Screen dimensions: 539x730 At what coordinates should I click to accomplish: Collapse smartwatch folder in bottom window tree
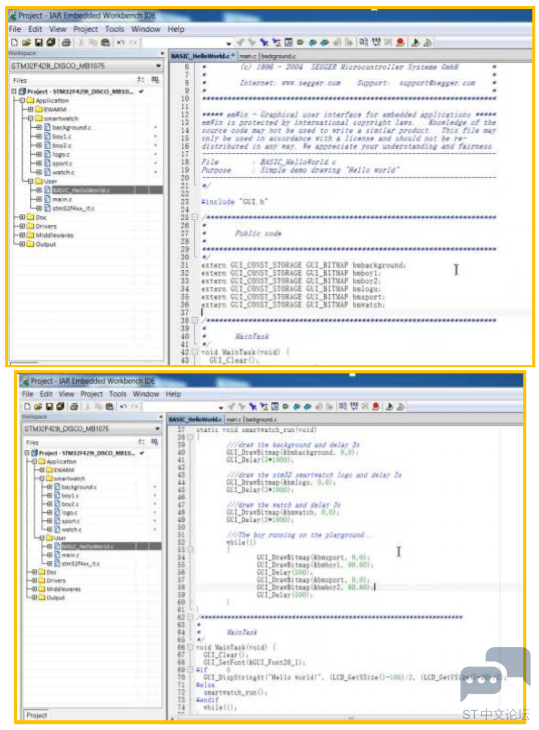coord(42,478)
